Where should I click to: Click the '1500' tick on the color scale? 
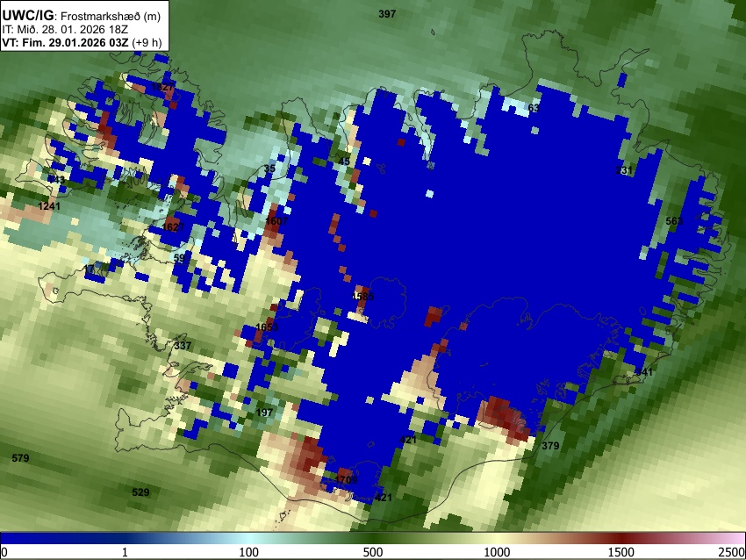(621, 552)
